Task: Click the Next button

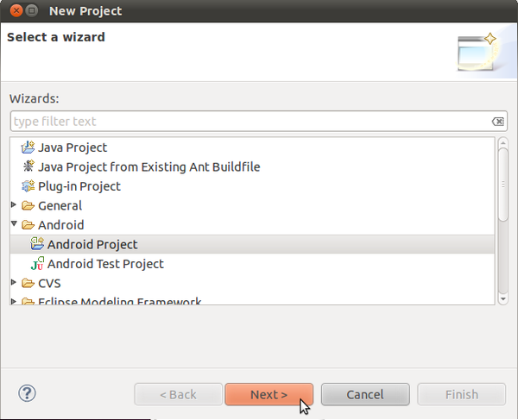Action: [x=268, y=394]
